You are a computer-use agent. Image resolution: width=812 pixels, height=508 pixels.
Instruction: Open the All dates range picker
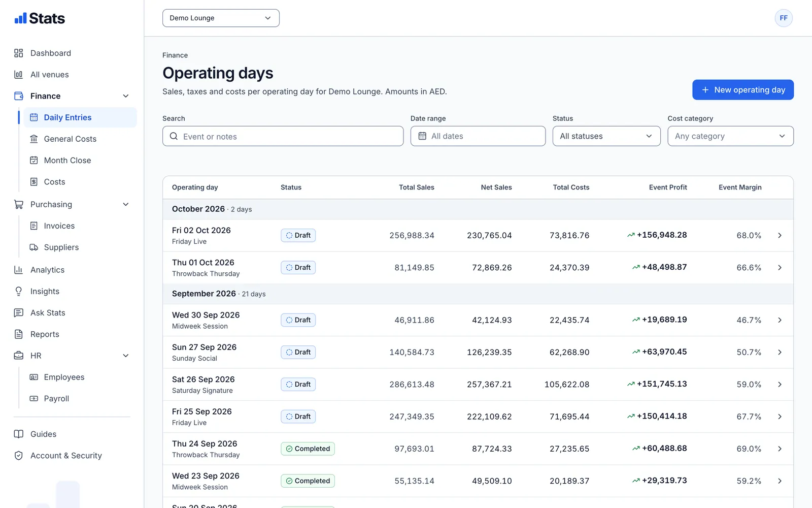pos(478,136)
